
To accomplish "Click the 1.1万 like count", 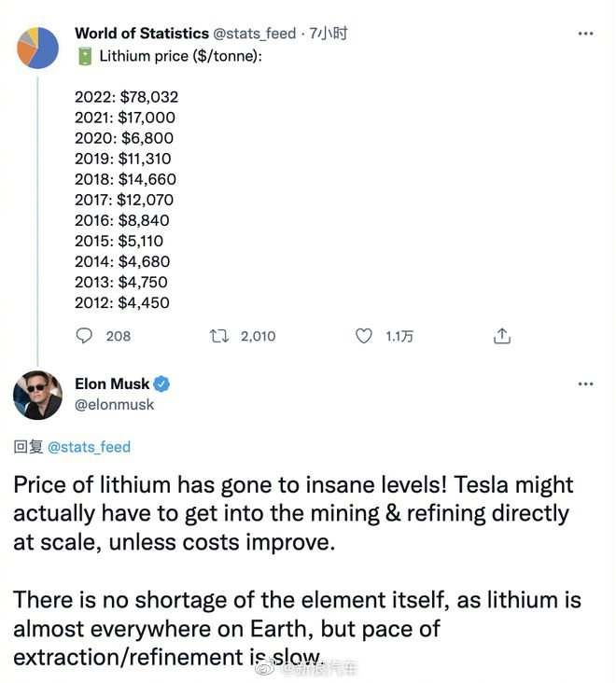I will pos(399,336).
